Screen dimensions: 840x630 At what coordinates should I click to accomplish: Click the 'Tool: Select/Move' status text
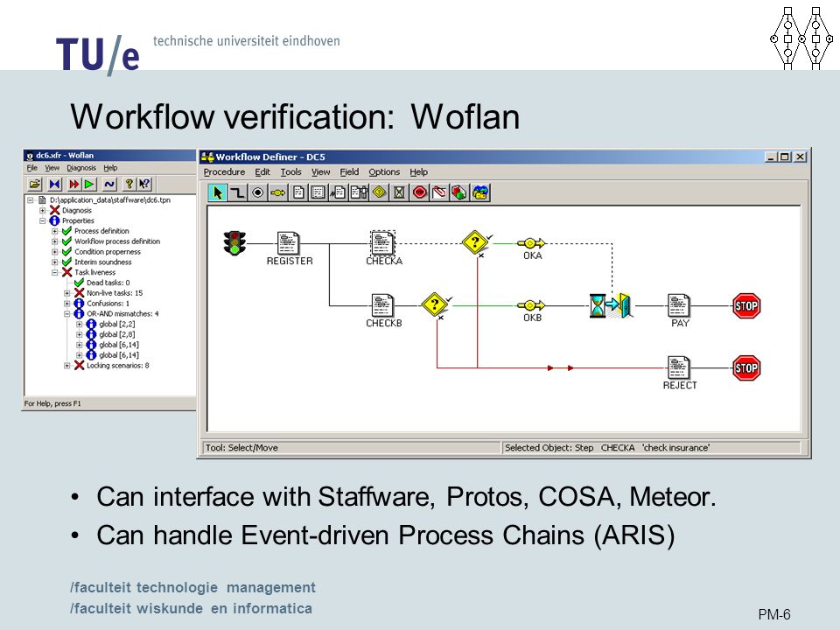tap(241, 447)
